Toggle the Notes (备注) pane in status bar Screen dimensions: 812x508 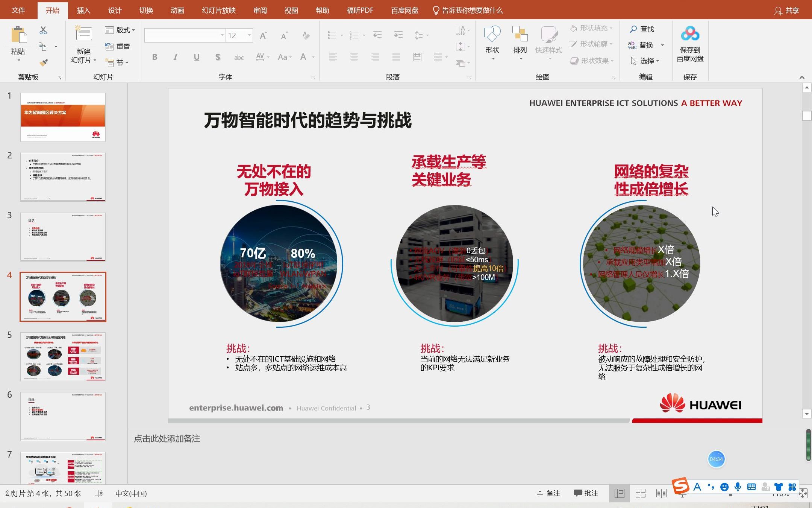point(548,493)
